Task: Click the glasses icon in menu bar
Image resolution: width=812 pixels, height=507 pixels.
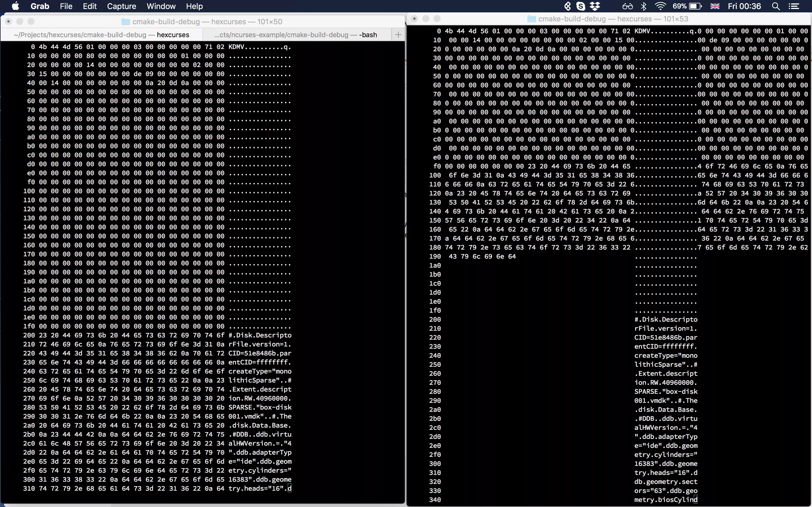Action: pos(627,6)
